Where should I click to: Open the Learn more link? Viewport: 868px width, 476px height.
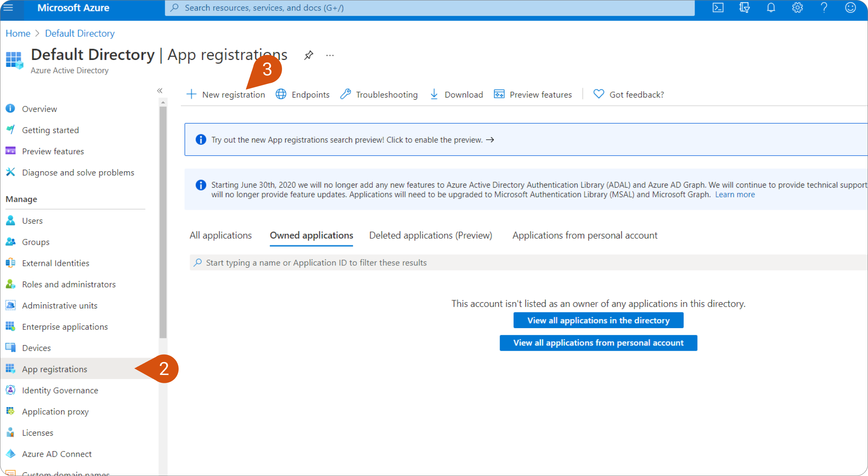[735, 195]
